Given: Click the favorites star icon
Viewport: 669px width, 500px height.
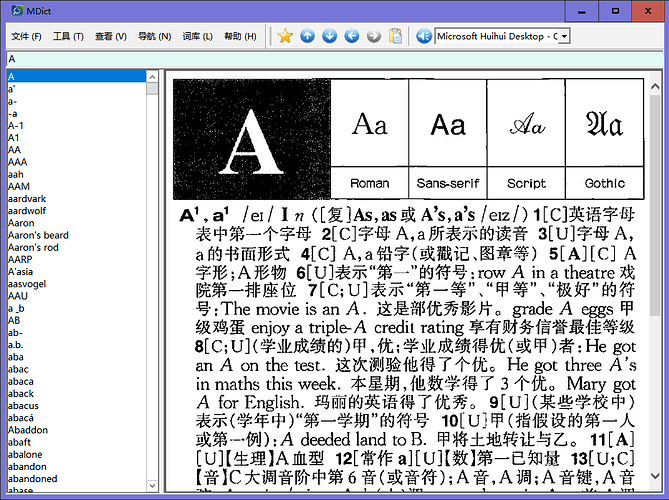Looking at the screenshot, I should point(285,36).
